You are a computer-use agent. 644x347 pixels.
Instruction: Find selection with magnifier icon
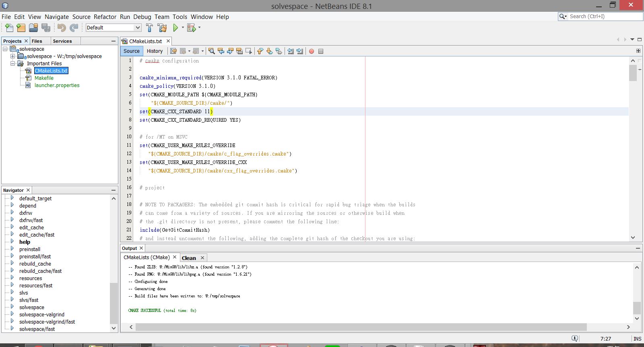pyautogui.click(x=211, y=51)
